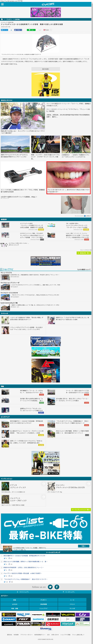
Task: Click インプレッション一覧へ button
Action: click(81, 510)
